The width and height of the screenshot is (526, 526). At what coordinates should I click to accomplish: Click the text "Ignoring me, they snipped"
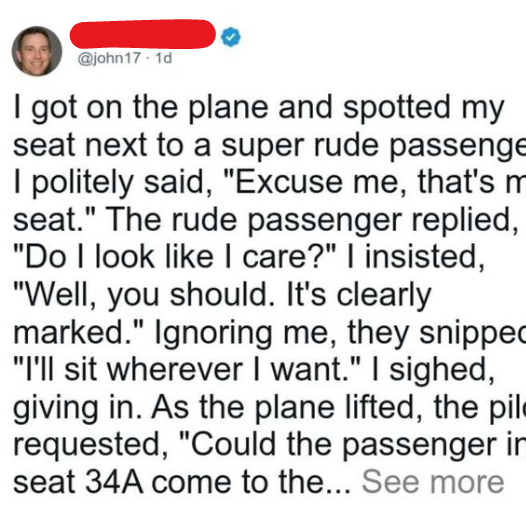(340, 333)
